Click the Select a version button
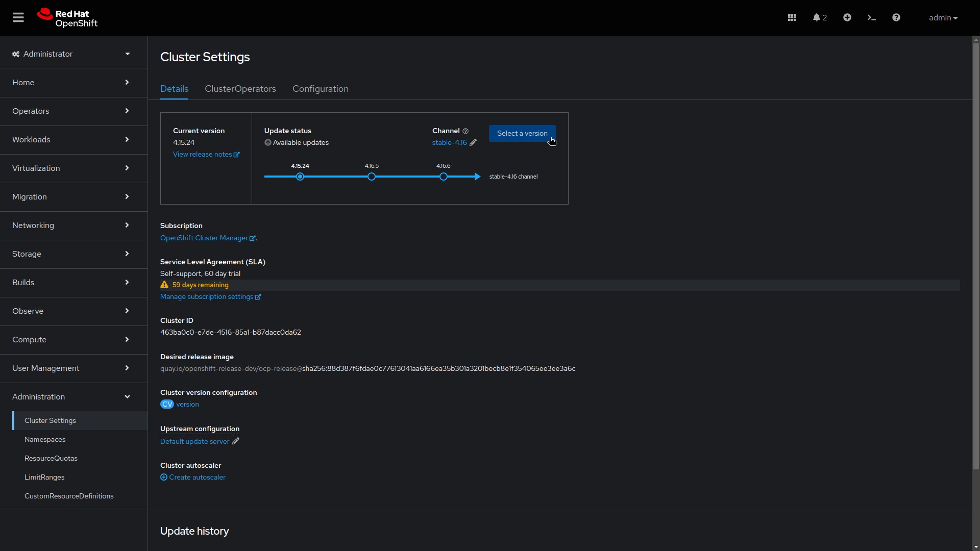The height and width of the screenshot is (551, 980). [x=522, y=133]
